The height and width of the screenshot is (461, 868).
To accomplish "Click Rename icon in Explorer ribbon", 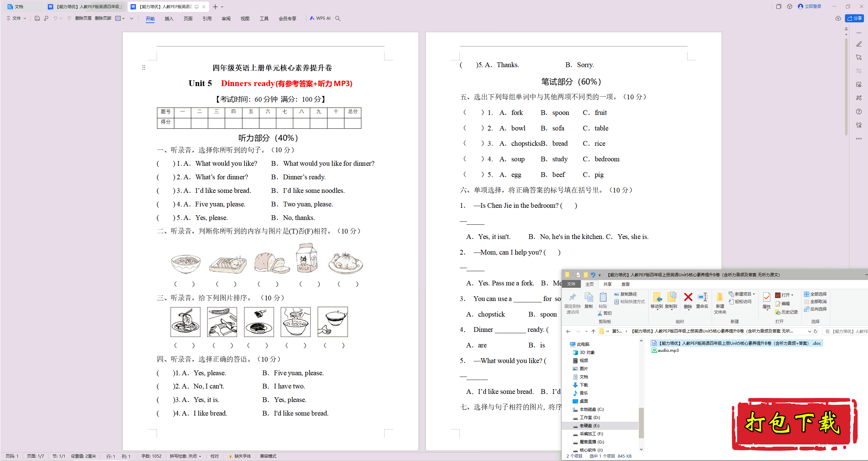I will coord(702,301).
